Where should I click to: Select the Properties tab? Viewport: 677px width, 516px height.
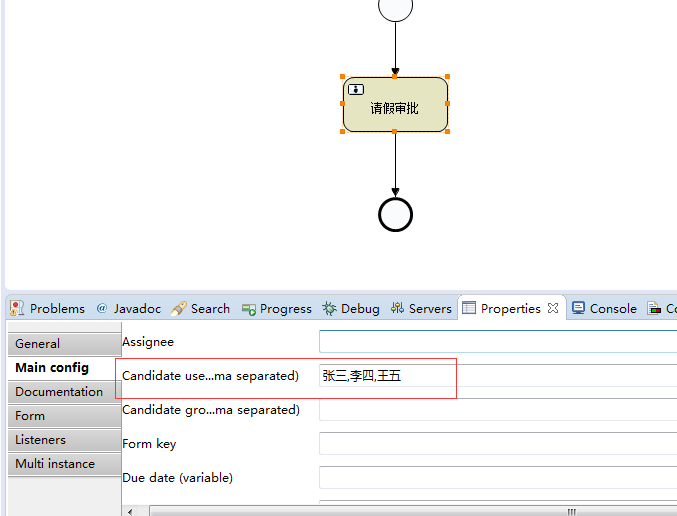511,308
